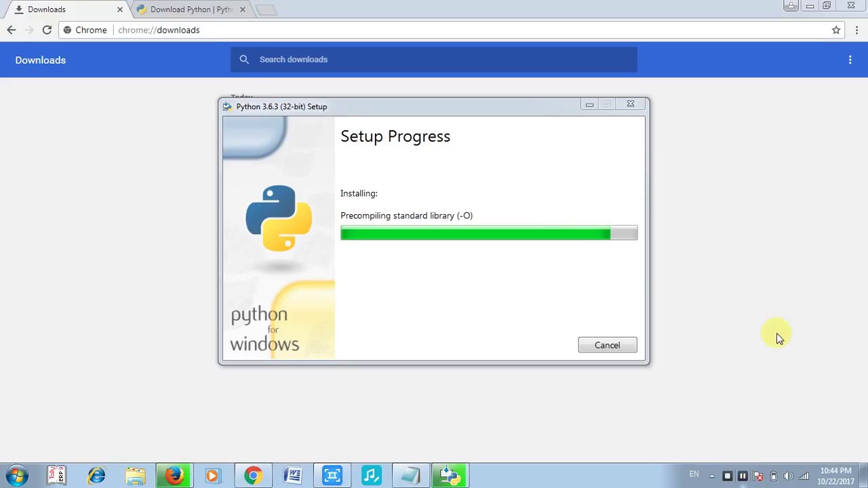Viewport: 868px width, 488px height.
Task: Open the Downloads page more actions menu
Action: point(850,60)
